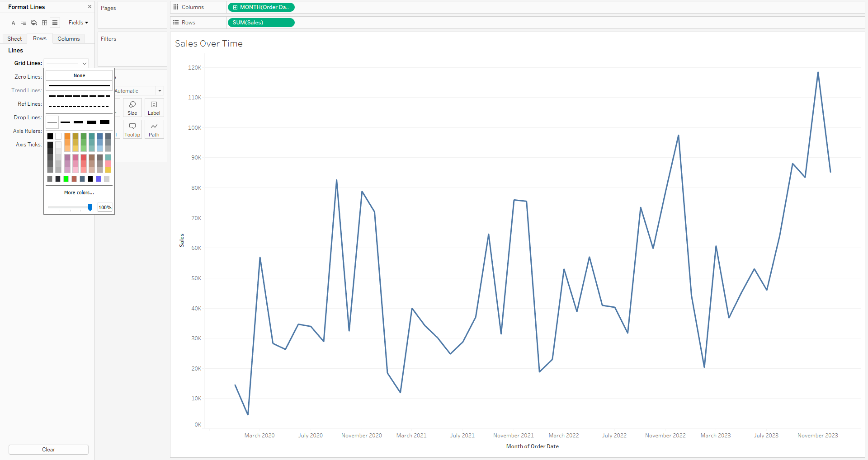Image resolution: width=868 pixels, height=460 pixels.
Task: Expand the Fields dropdown
Action: click(78, 23)
